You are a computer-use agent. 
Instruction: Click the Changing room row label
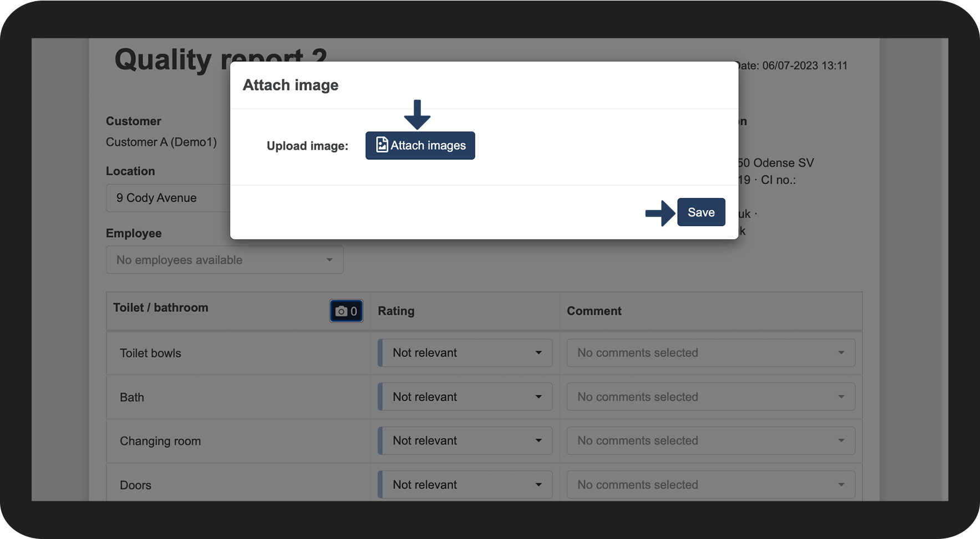coord(160,441)
